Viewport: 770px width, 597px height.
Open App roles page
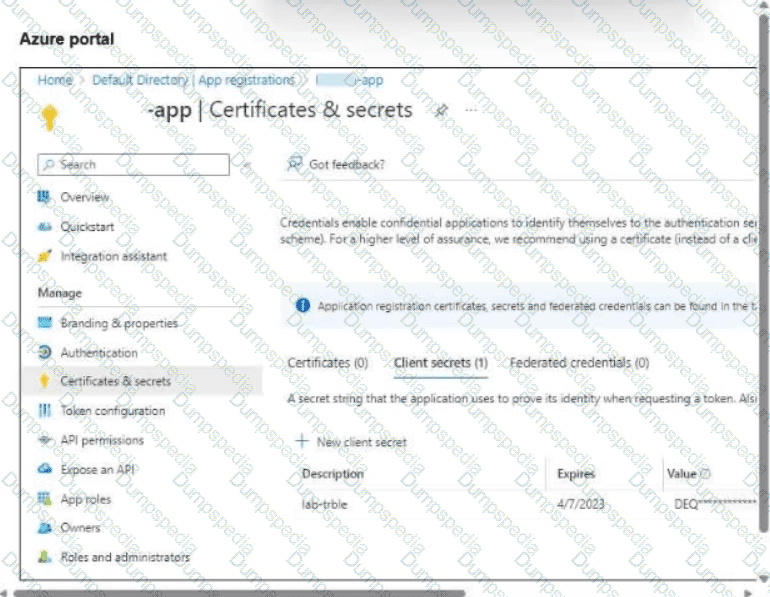tap(85, 499)
